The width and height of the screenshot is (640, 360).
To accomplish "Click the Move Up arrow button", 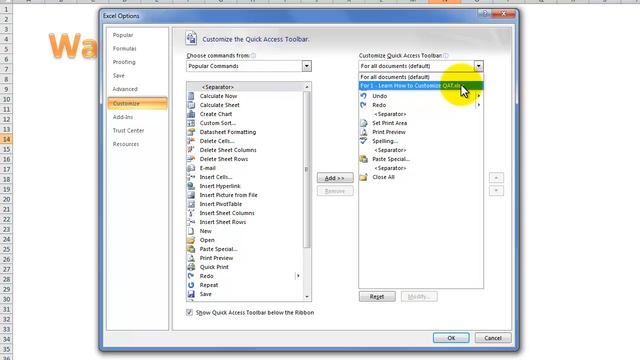I will click(496, 178).
